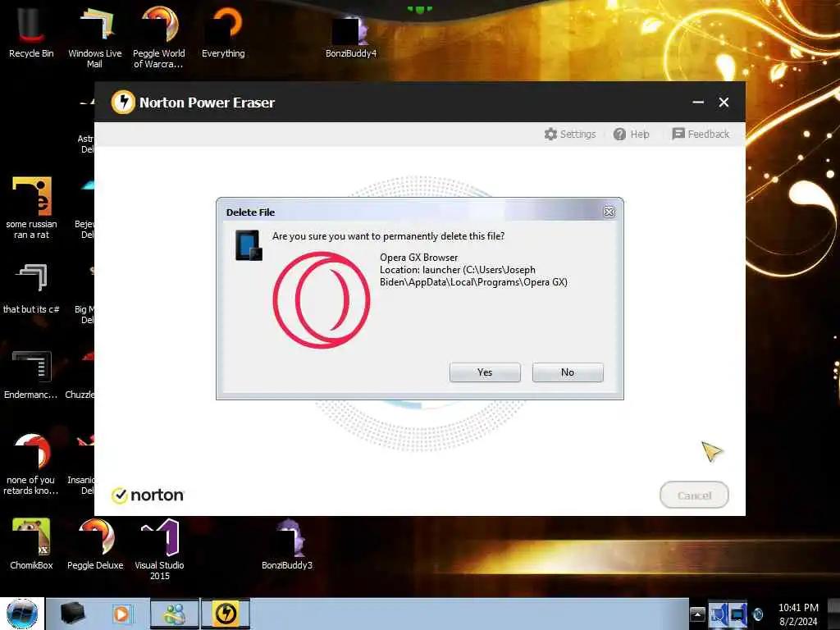Decline deletion with the No button
Screen dimensions: 840x630
point(568,372)
